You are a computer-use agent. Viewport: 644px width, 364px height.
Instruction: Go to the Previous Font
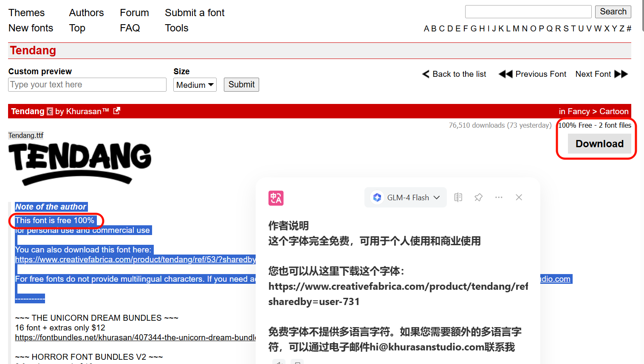coord(533,74)
